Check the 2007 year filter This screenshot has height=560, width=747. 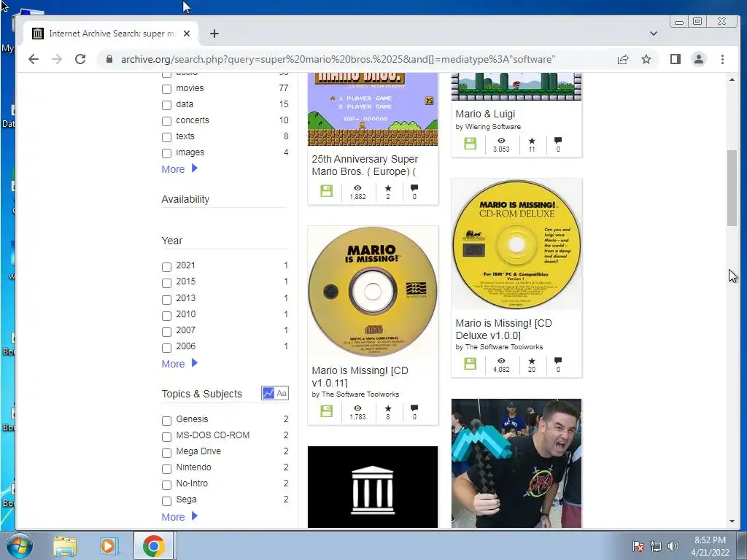(x=166, y=332)
